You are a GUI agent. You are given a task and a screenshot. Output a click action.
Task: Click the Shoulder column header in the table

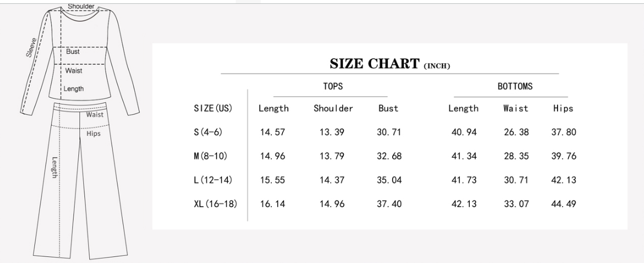tap(333, 109)
